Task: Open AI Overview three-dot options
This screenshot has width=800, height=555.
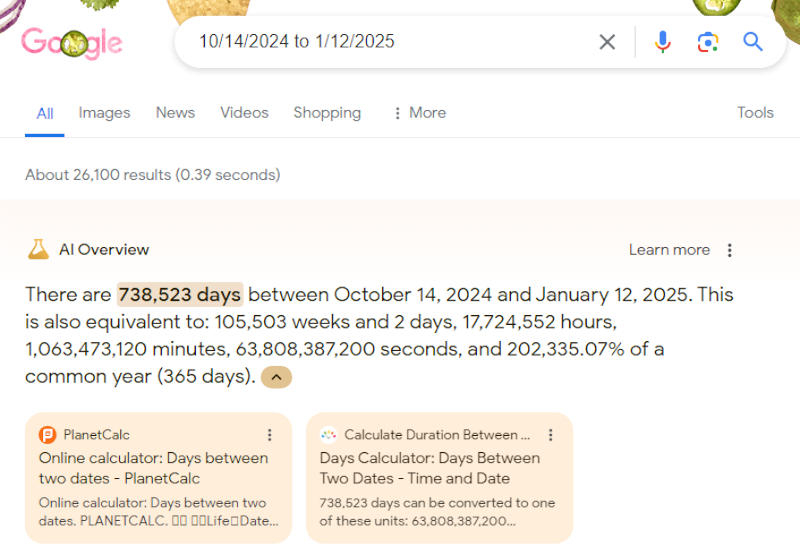Action: click(x=730, y=250)
